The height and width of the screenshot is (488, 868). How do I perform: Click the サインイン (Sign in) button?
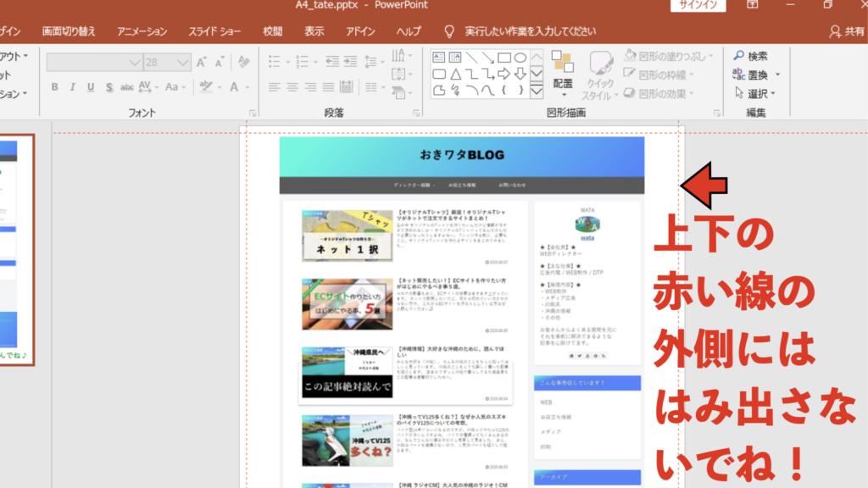coord(698,6)
